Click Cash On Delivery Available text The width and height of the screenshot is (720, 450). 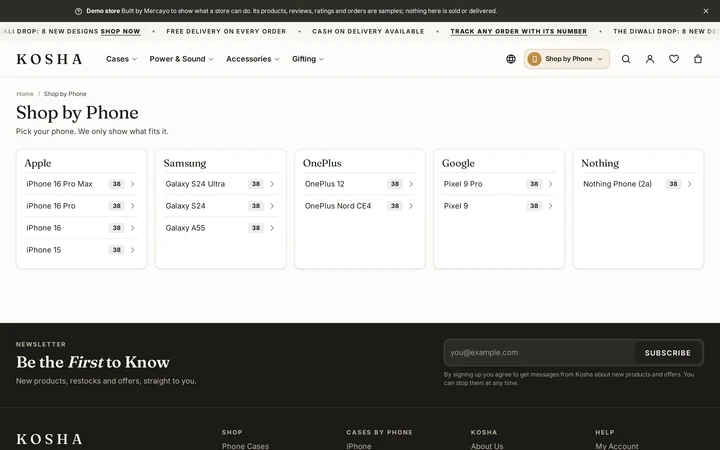click(368, 31)
